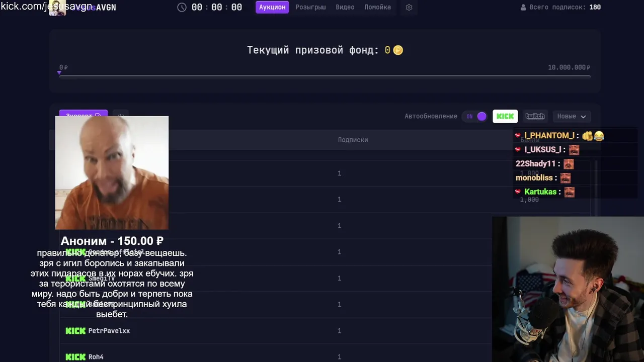This screenshot has height=362, width=644.
Task: Click the PetrPavelxx username
Action: pos(109,330)
